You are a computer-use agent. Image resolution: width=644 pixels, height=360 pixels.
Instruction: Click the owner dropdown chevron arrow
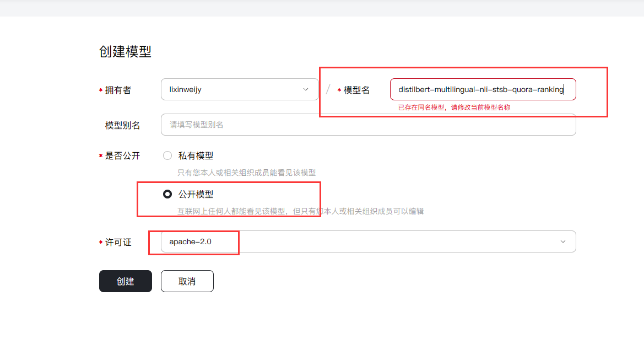[x=306, y=89]
